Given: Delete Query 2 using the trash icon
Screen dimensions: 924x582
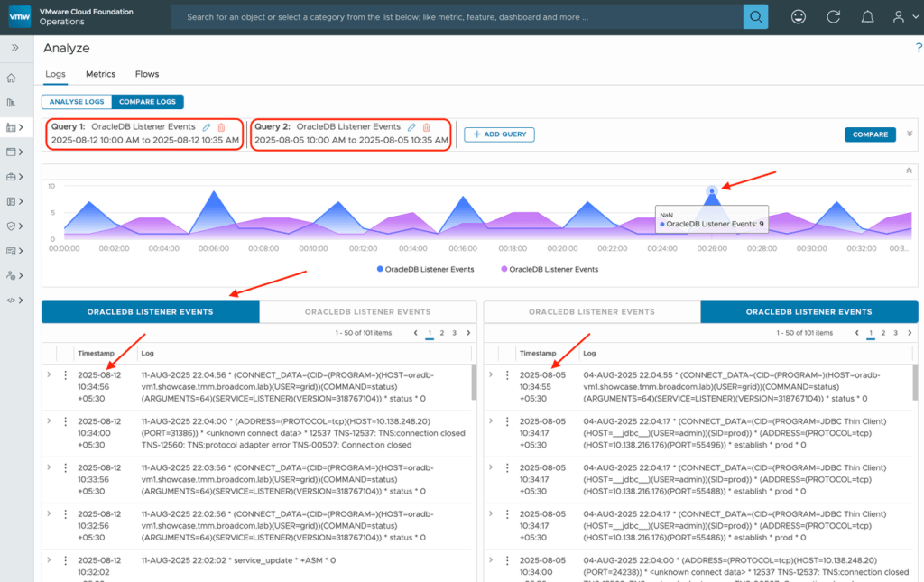Looking at the screenshot, I should 426,128.
